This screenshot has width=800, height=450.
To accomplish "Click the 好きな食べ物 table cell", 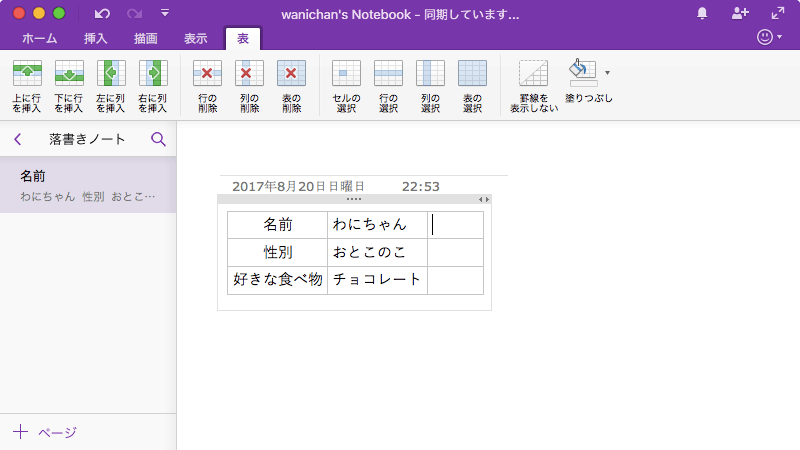I will [277, 280].
